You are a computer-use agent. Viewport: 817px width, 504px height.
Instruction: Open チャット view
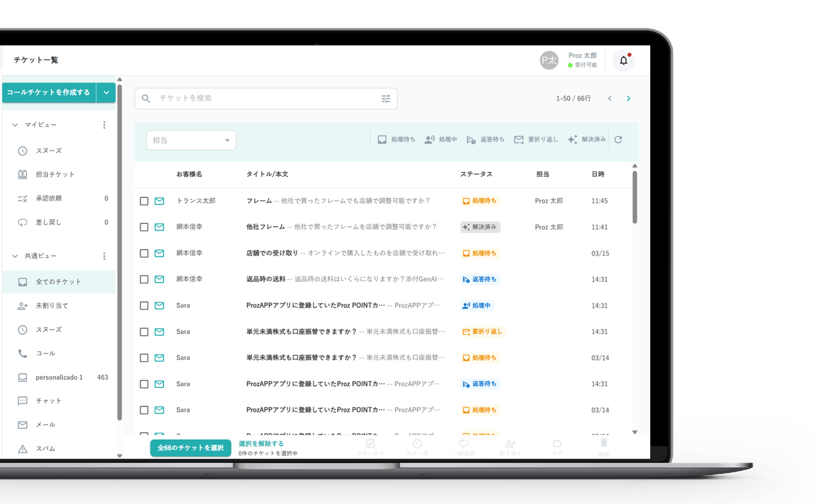(59, 401)
